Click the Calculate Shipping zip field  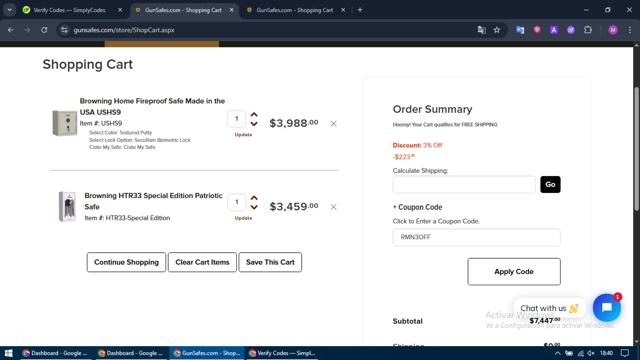(464, 184)
